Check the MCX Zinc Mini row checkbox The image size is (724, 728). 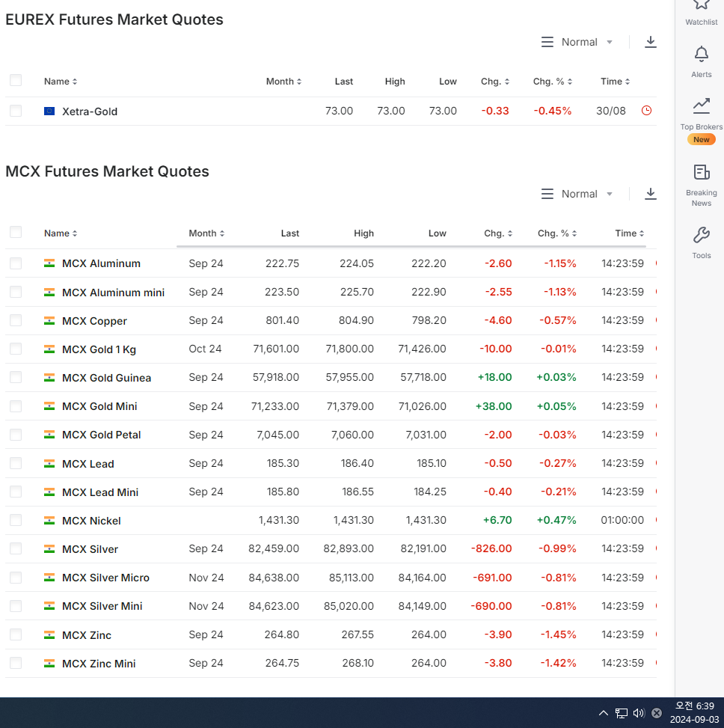pyautogui.click(x=16, y=663)
